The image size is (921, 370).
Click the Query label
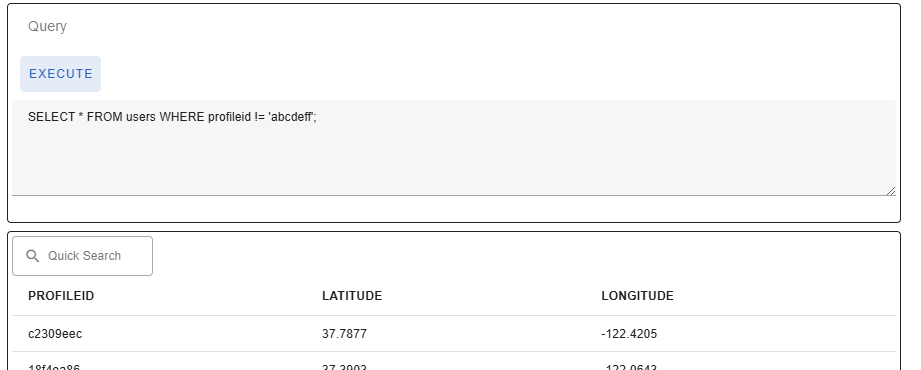click(x=47, y=26)
